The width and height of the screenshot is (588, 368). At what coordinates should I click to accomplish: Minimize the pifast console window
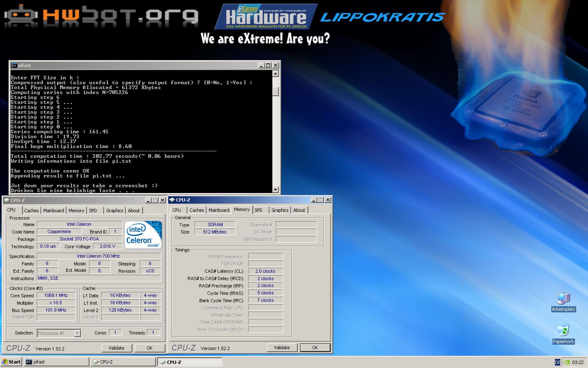(x=261, y=65)
